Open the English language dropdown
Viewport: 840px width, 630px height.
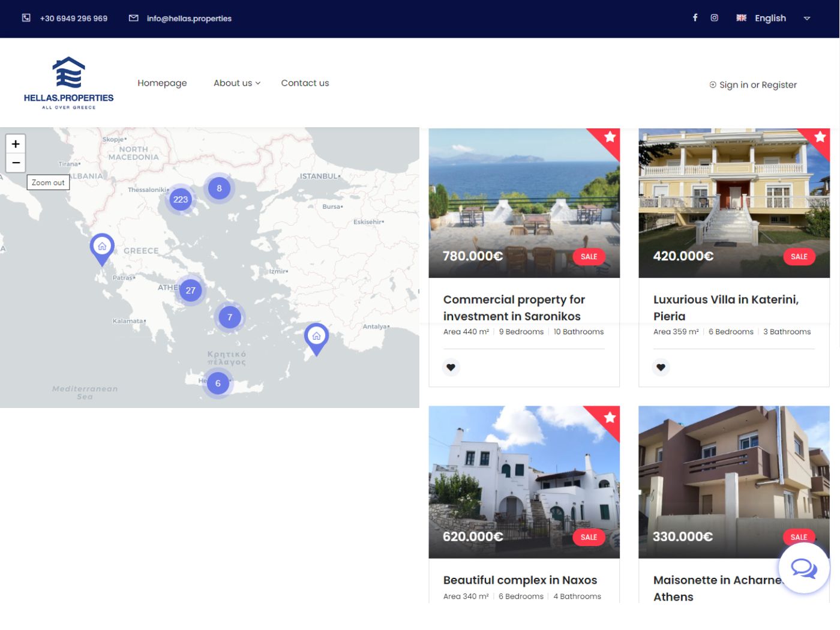tap(770, 18)
